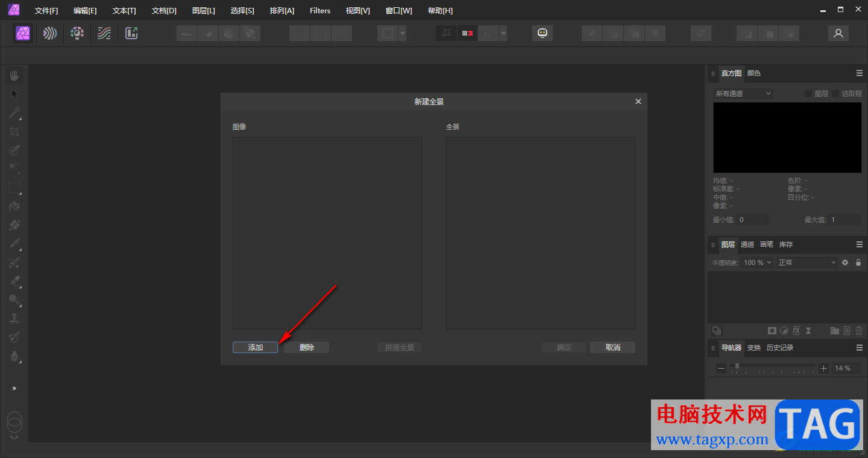This screenshot has height=458, width=868.
Task: Open the 图层[L] menu
Action: [x=203, y=10]
